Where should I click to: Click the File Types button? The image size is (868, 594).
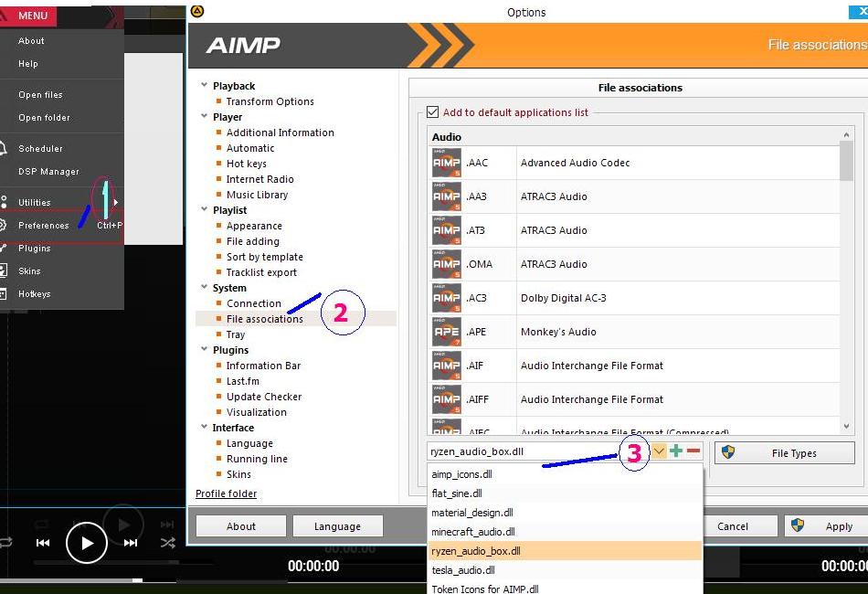coord(785,453)
